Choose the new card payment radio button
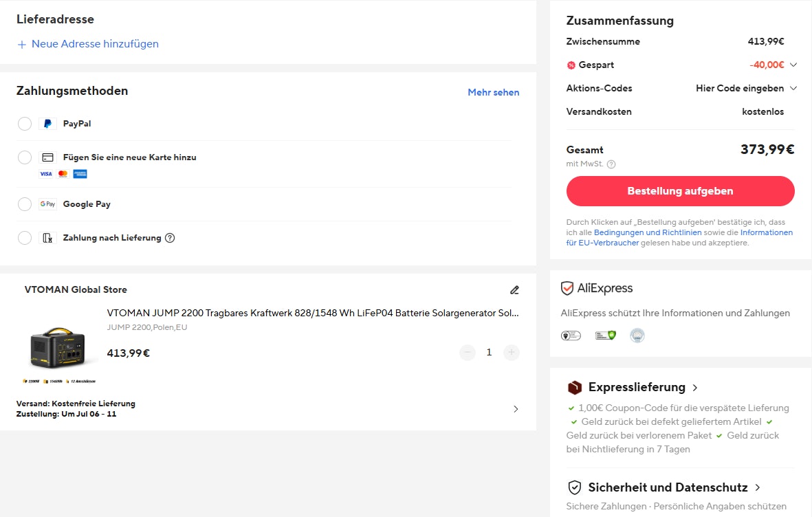Image resolution: width=812 pixels, height=517 pixels. (25, 157)
